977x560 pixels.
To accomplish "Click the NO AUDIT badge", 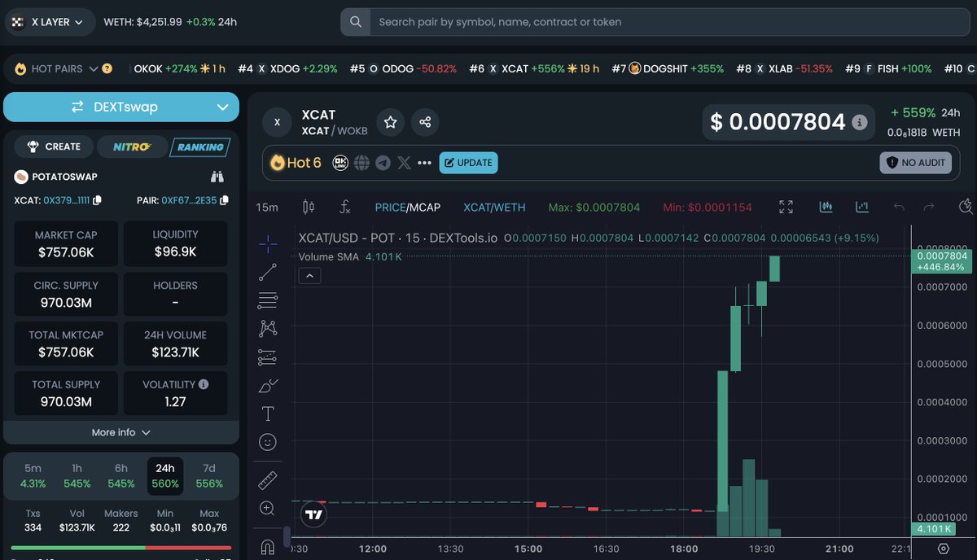I will (x=916, y=163).
